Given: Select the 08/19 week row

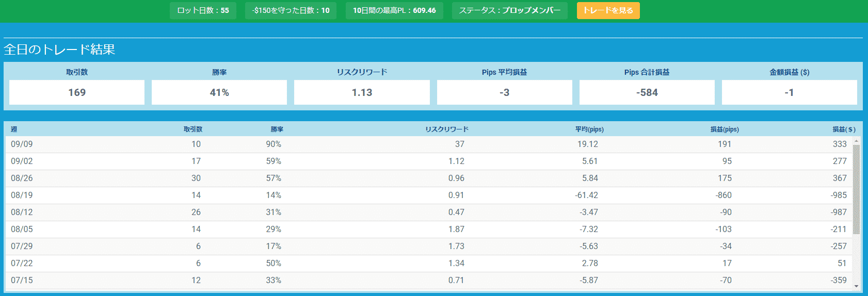Looking at the screenshot, I should pyautogui.click(x=429, y=195).
